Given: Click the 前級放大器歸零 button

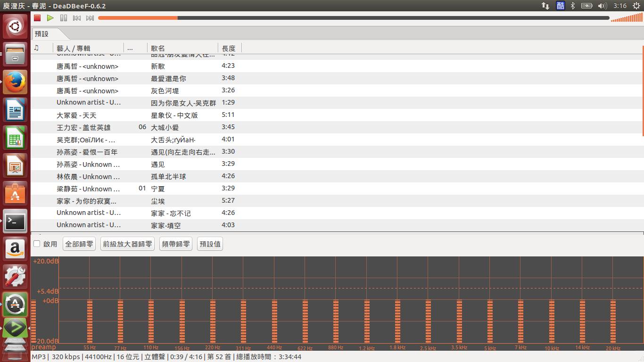Looking at the screenshot, I should tap(127, 244).
